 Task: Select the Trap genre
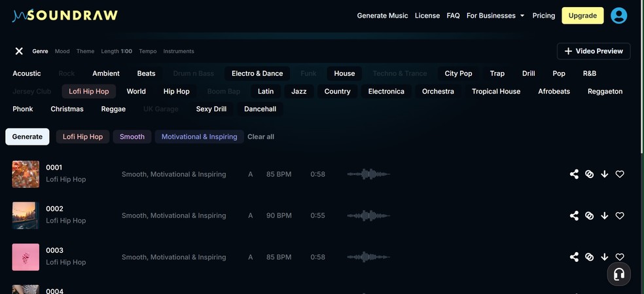(497, 73)
